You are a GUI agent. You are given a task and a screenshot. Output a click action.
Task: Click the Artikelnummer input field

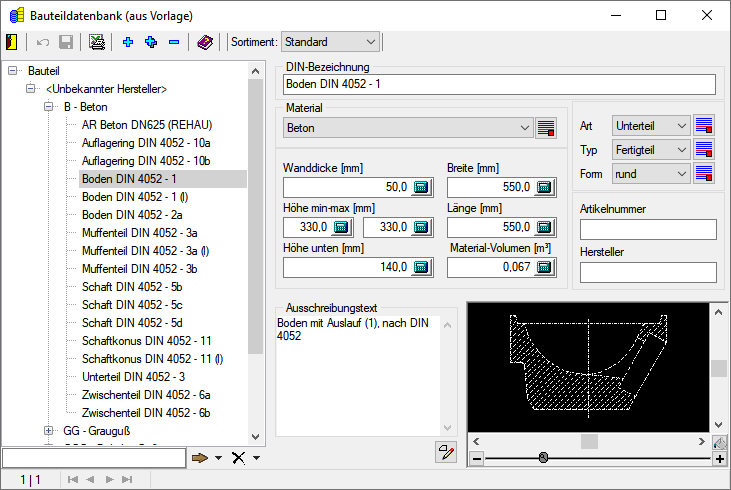pyautogui.click(x=648, y=230)
